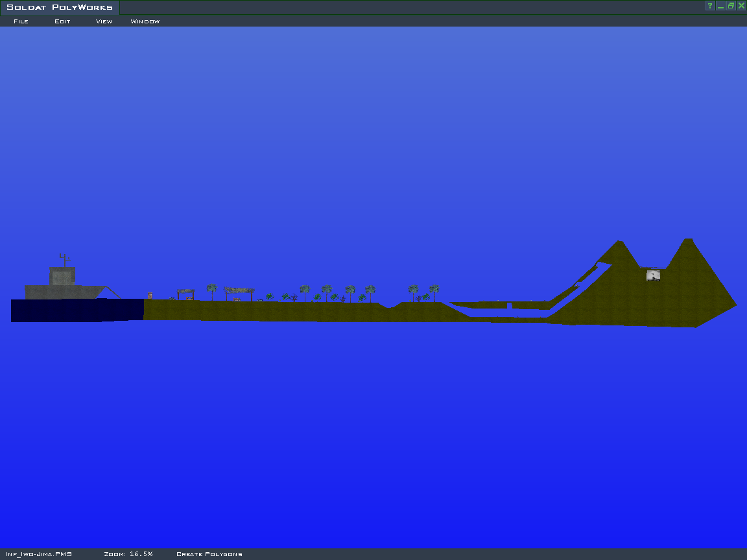Open the File menu
This screenshot has width=747, height=560.
point(21,21)
